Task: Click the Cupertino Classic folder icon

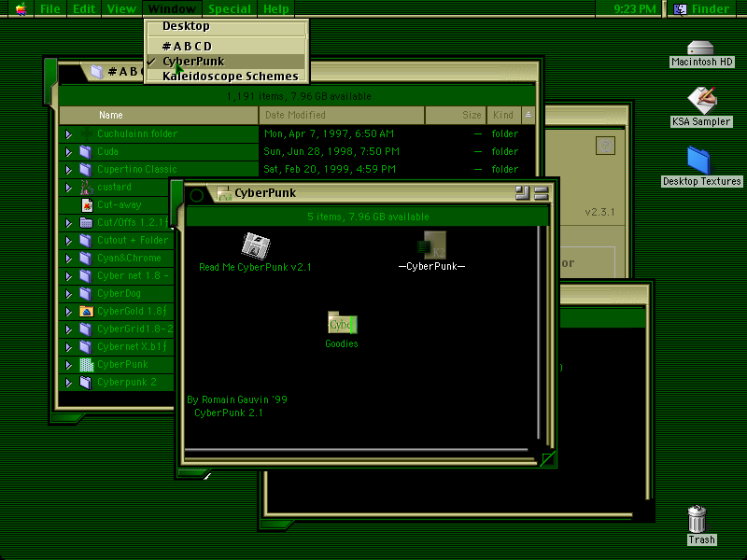Action: [x=86, y=169]
